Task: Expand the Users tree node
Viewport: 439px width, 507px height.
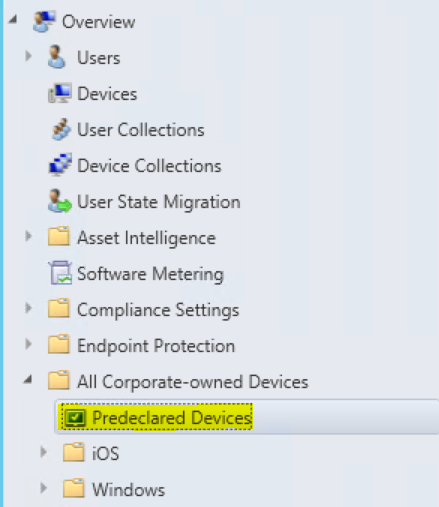Action: [28, 56]
